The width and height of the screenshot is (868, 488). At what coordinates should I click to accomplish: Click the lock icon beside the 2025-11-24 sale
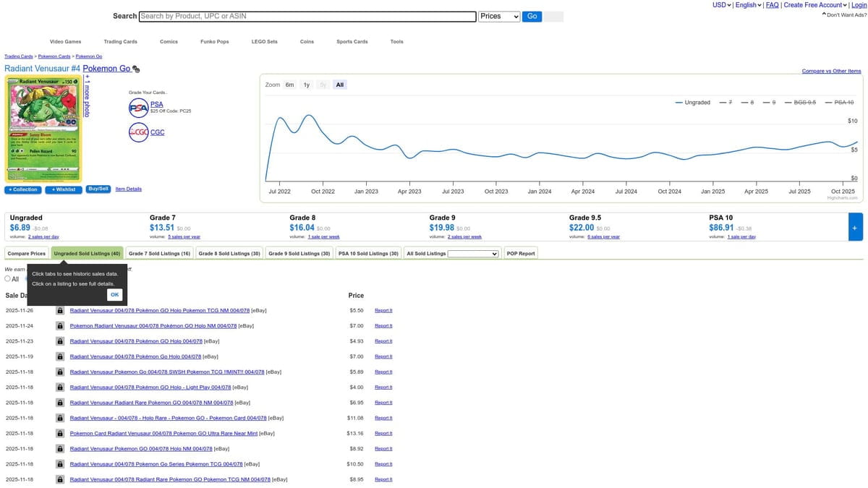click(60, 325)
